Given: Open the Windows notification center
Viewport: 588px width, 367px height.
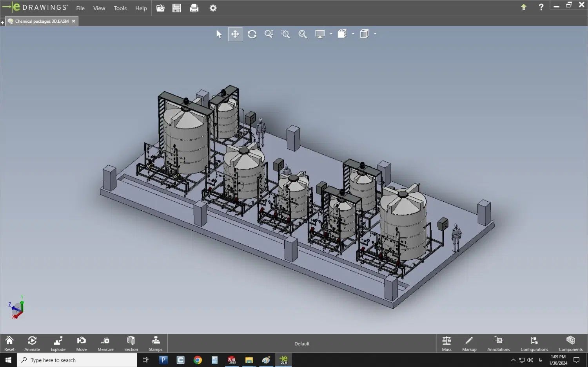Looking at the screenshot, I should click(577, 360).
